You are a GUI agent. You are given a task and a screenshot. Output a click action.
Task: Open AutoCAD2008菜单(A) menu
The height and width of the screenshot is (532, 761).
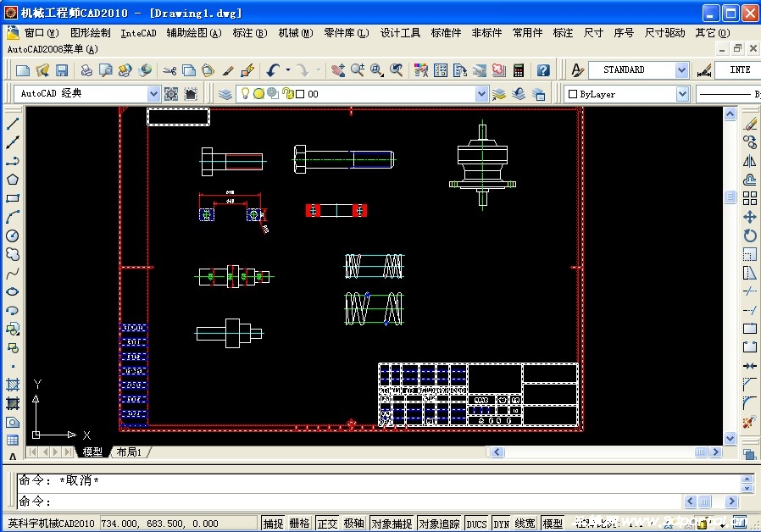pyautogui.click(x=53, y=49)
